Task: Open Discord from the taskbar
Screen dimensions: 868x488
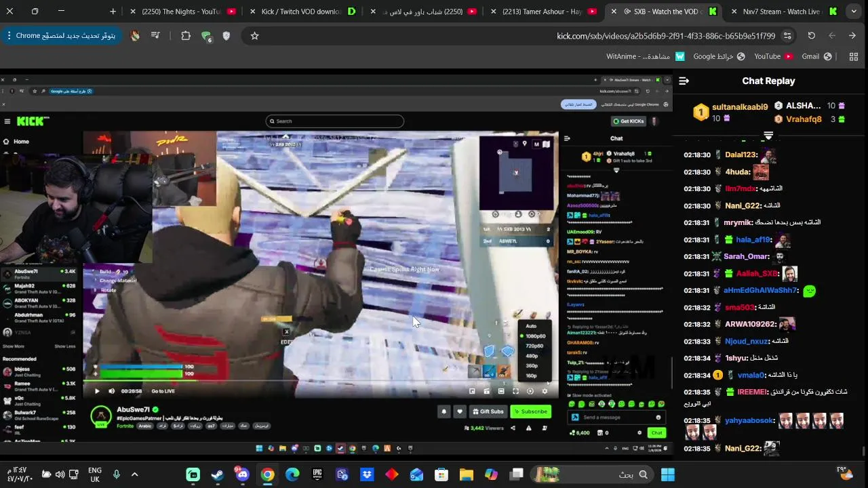Action: coord(242,474)
